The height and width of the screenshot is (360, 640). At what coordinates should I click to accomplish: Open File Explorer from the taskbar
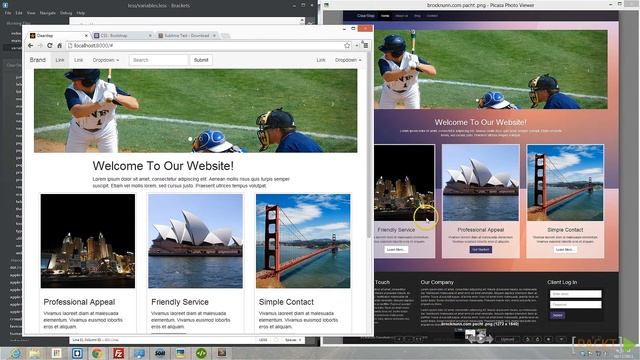(x=35, y=353)
